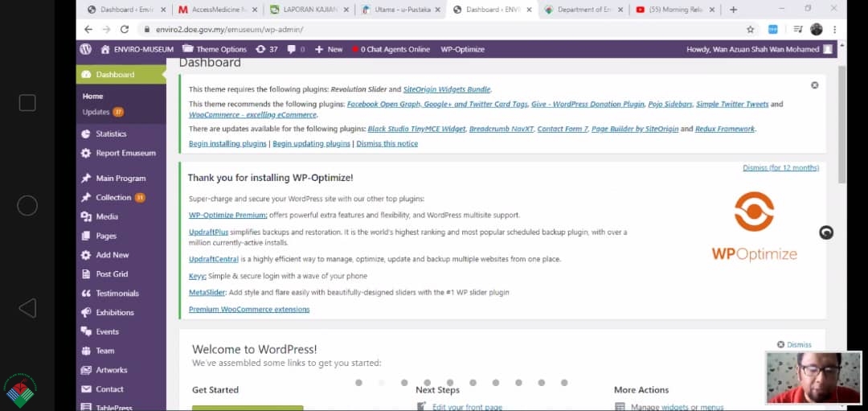Screen dimensions: 868x411
Task: Click Pojo Sidebars link
Action: click(x=669, y=104)
